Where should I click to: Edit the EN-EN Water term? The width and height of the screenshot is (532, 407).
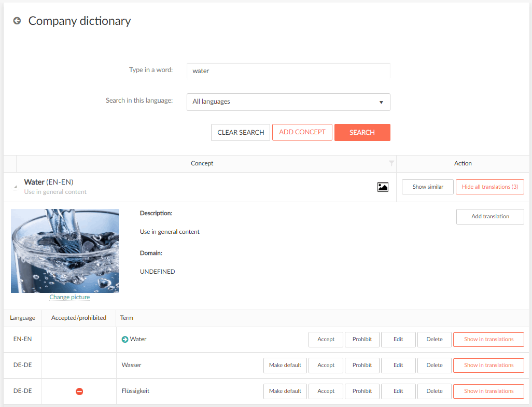(398, 339)
